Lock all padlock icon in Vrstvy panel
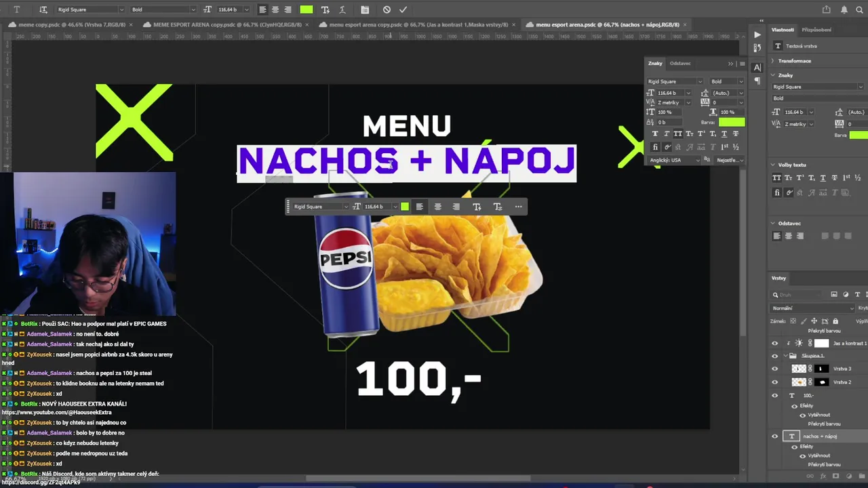The height and width of the screenshot is (488, 868). (835, 321)
